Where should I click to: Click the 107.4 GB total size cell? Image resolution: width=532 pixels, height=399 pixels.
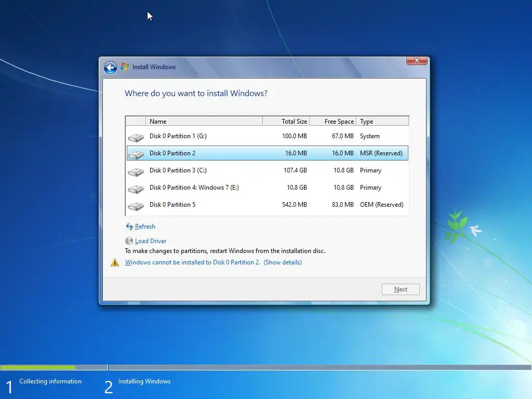(295, 170)
